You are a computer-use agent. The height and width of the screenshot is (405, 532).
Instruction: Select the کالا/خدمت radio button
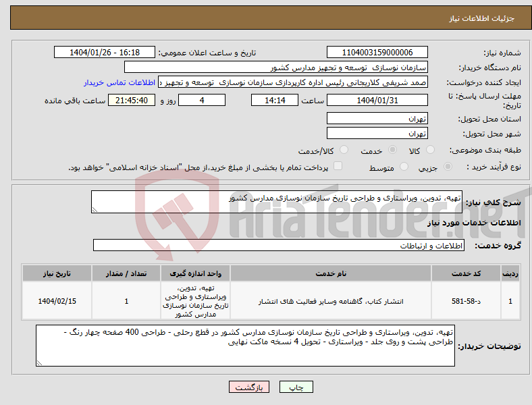344,150
